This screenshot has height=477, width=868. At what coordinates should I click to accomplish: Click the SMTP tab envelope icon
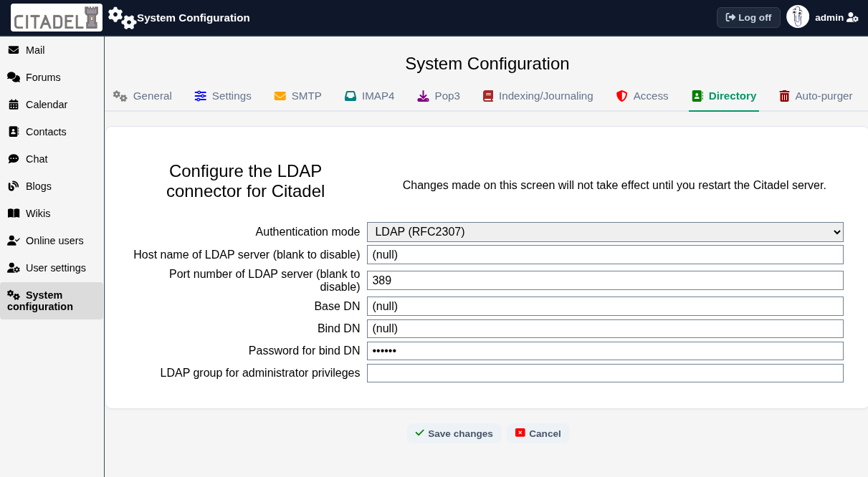(x=280, y=96)
